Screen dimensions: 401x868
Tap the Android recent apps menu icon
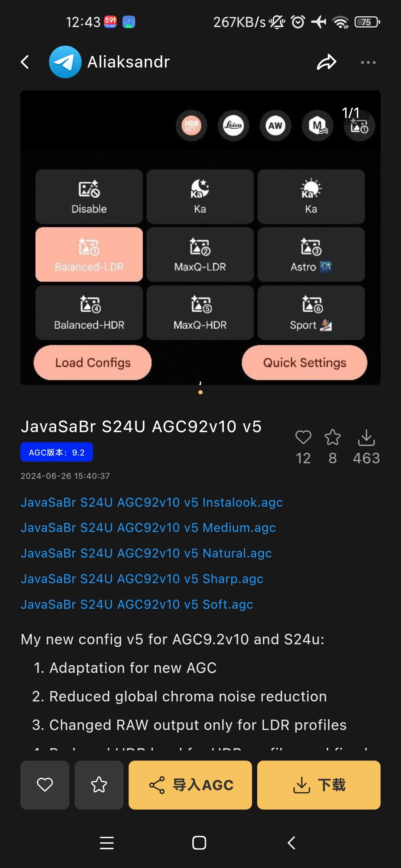[107, 843]
